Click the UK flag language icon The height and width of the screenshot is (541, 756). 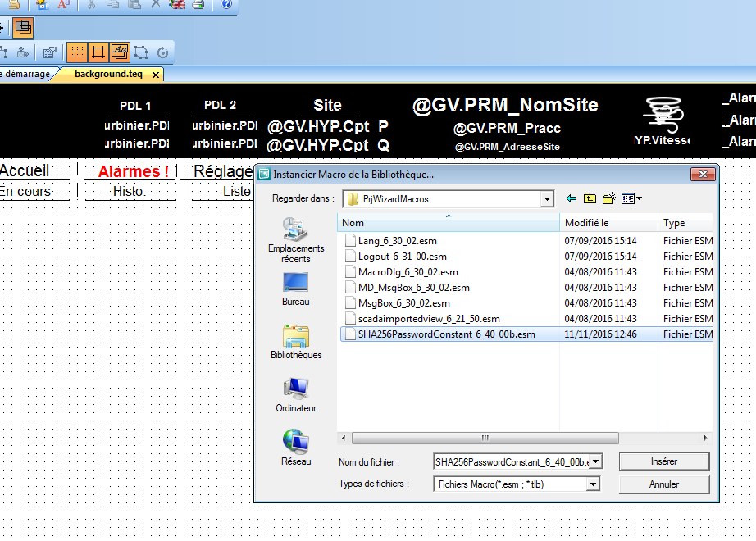(x=177, y=4)
